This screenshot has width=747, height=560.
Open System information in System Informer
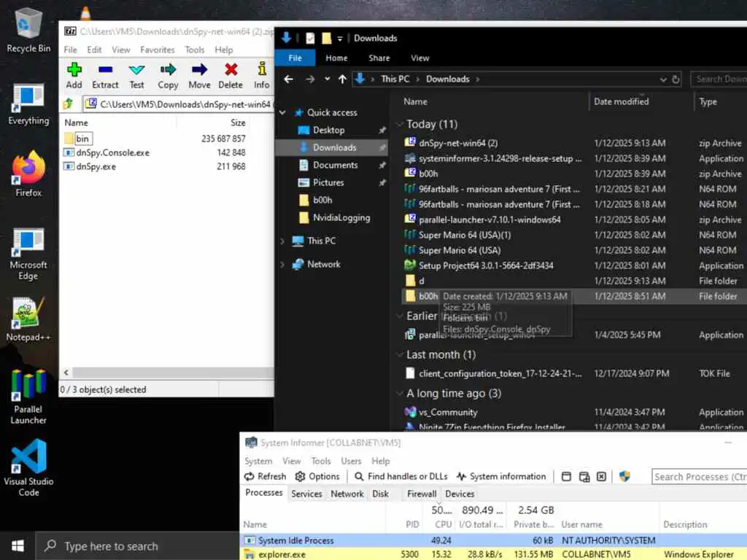coord(501,476)
